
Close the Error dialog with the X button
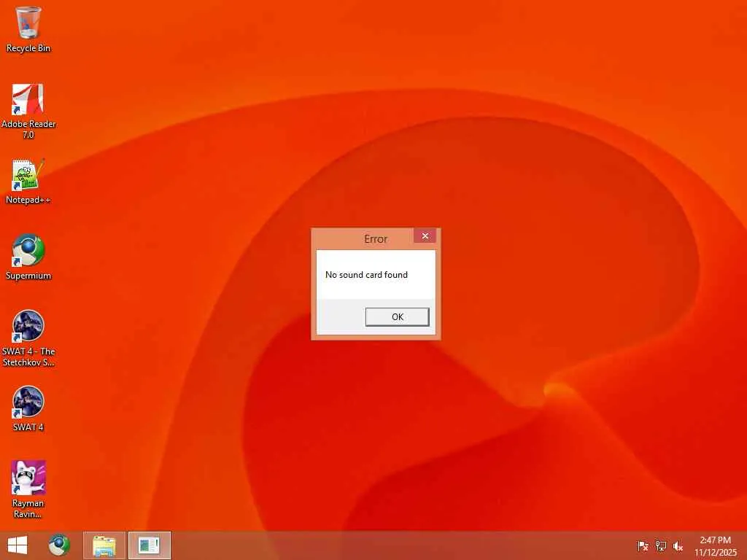click(x=425, y=236)
